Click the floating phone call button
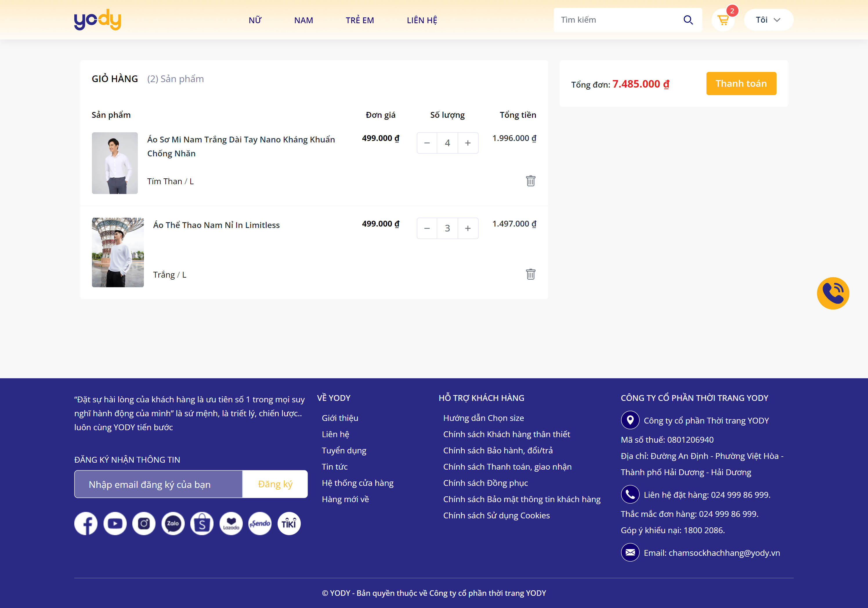 (833, 293)
